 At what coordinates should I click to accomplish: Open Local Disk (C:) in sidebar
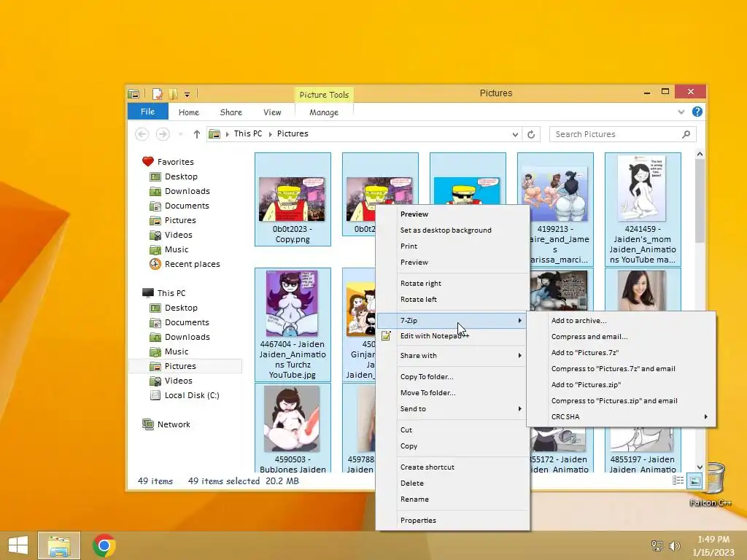(185, 395)
